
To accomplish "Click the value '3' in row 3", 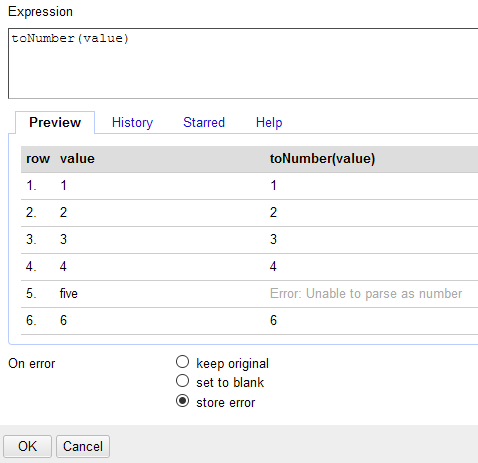I will point(63,239).
